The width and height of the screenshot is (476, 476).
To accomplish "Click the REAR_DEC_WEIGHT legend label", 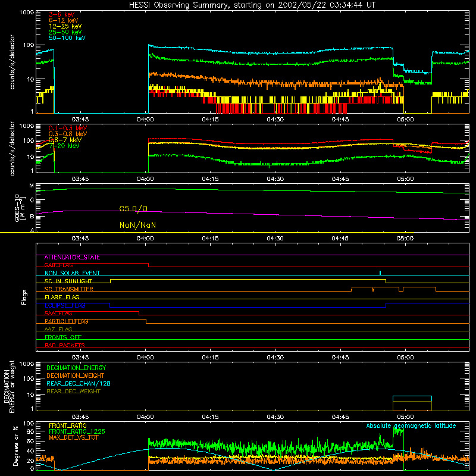I will tap(73, 392).
